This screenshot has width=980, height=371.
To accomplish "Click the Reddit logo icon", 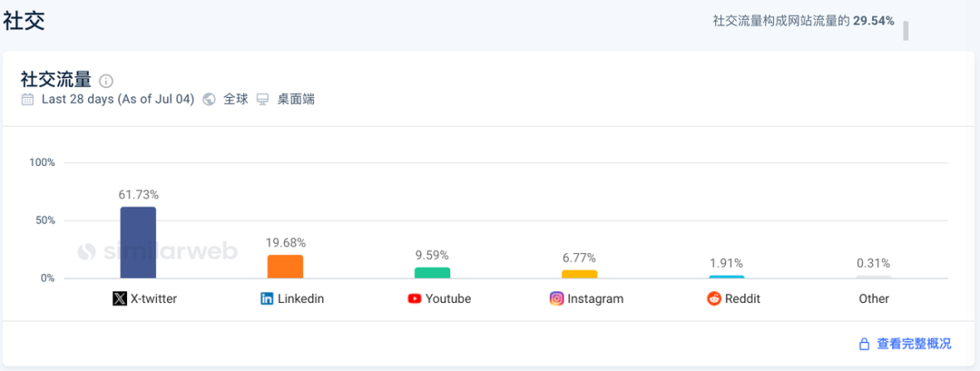I will point(714,298).
